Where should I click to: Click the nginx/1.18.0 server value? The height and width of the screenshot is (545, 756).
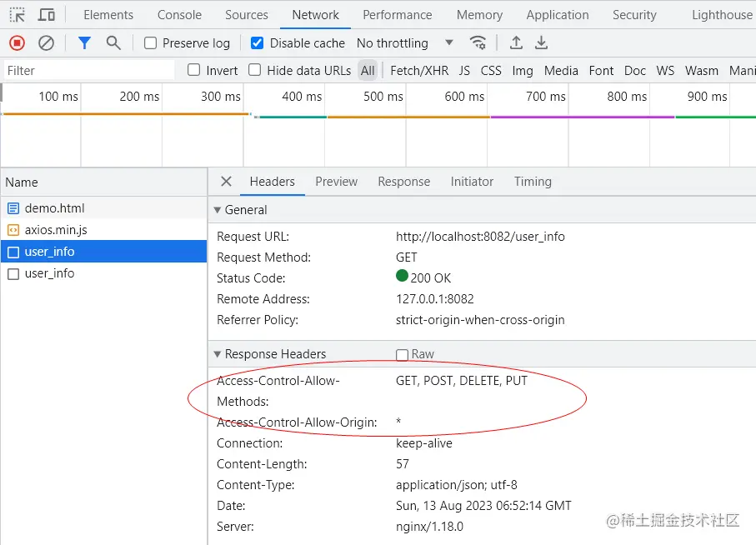[x=429, y=527]
